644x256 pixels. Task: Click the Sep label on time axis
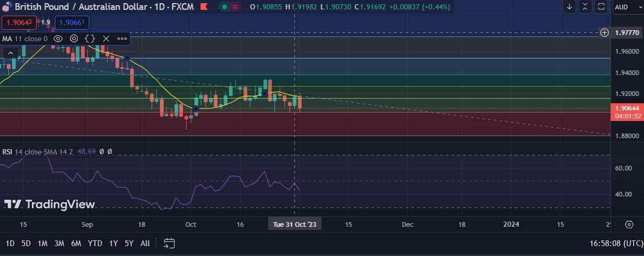pyautogui.click(x=87, y=224)
